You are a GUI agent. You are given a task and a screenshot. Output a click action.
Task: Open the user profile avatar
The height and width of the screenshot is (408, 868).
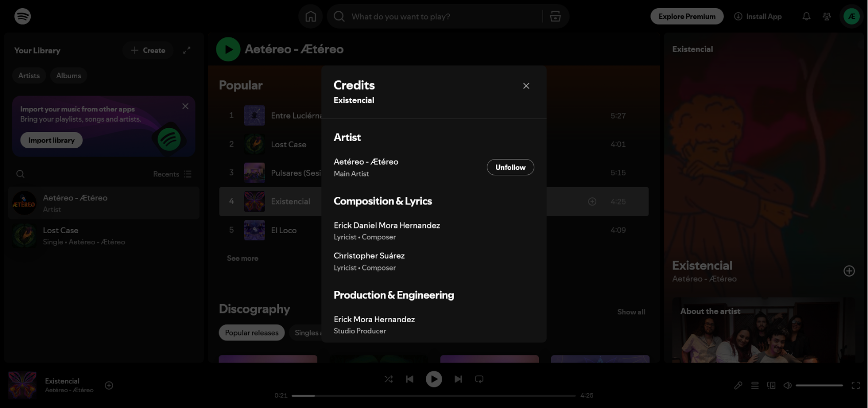tap(852, 16)
